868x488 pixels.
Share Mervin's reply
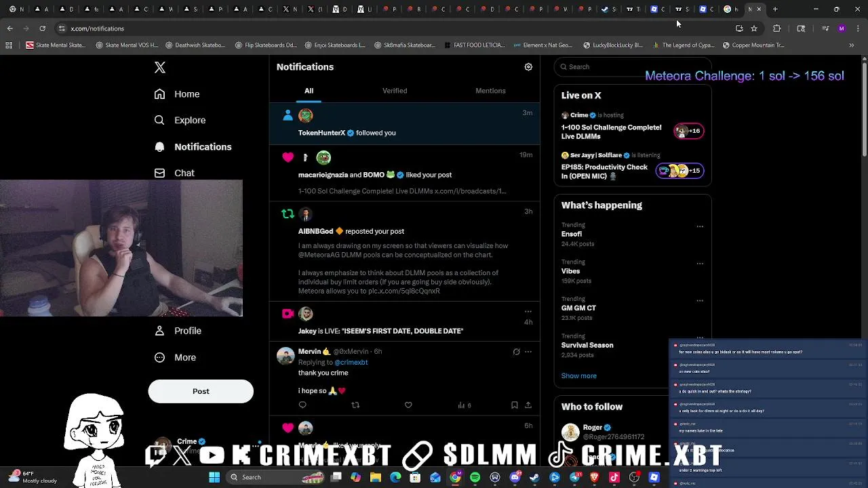coord(528,405)
